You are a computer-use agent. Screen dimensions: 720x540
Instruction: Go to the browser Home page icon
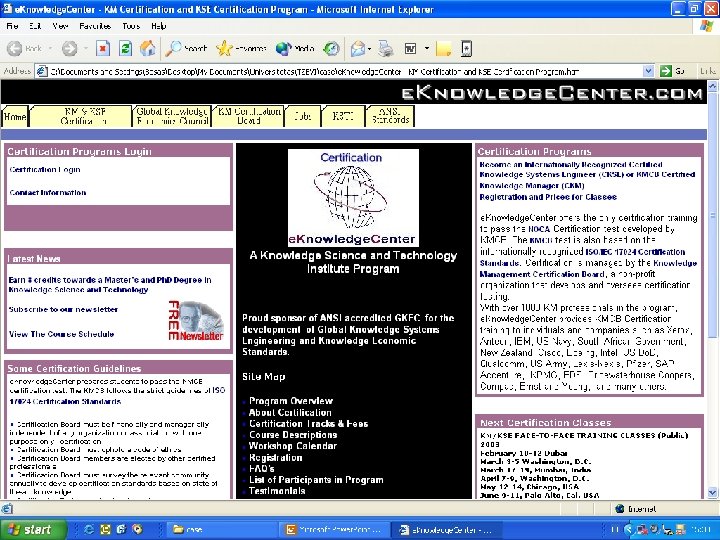point(147,48)
